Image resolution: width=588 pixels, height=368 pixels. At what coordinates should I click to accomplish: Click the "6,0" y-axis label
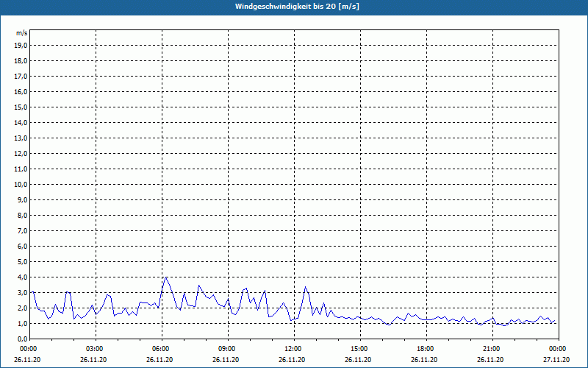[22, 247]
